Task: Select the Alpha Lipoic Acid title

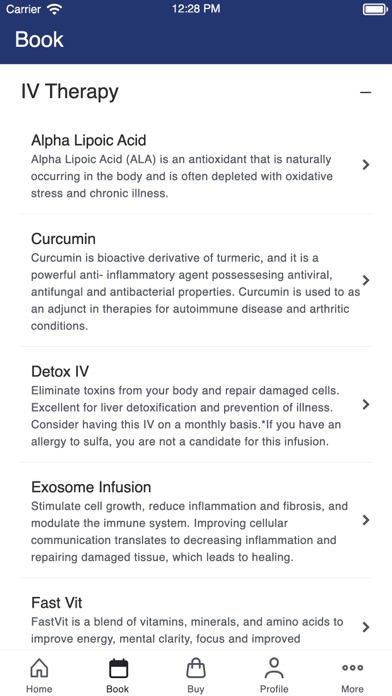Action: pyautogui.click(x=88, y=140)
